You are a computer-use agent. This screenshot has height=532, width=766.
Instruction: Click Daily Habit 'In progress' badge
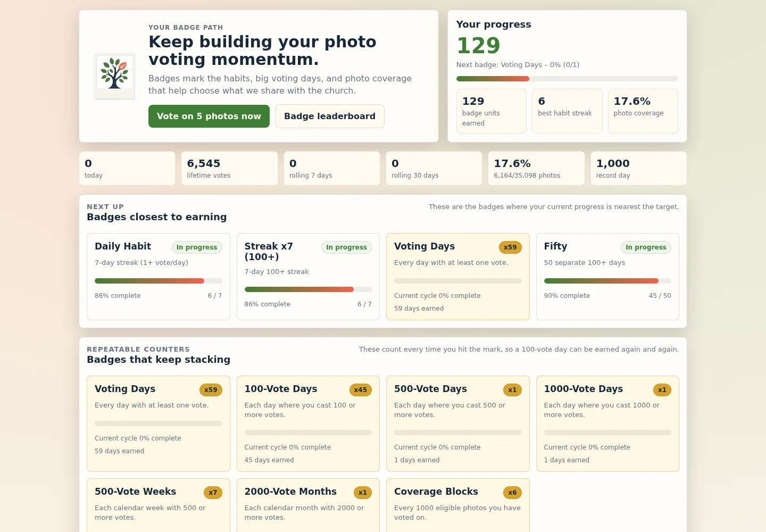197,247
